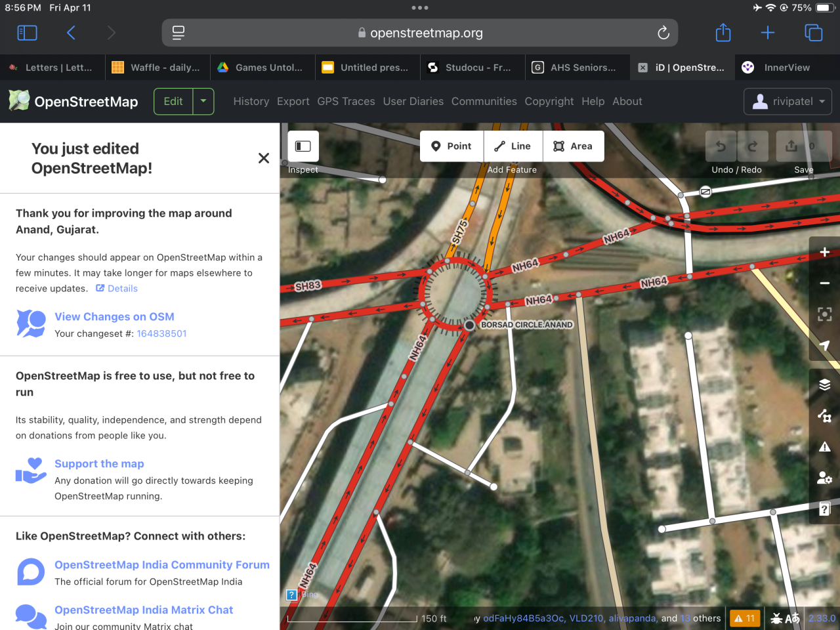Open the Background layers panel icon
Screen dimensions: 840x630
[x=825, y=385]
